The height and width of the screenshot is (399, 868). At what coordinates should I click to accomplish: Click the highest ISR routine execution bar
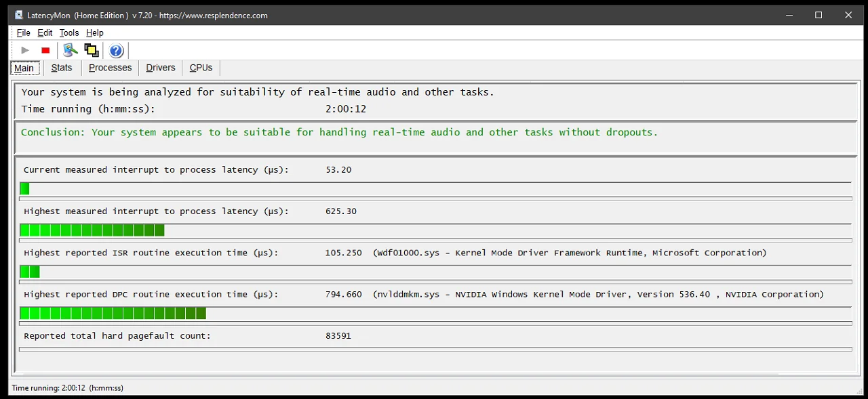(30, 272)
